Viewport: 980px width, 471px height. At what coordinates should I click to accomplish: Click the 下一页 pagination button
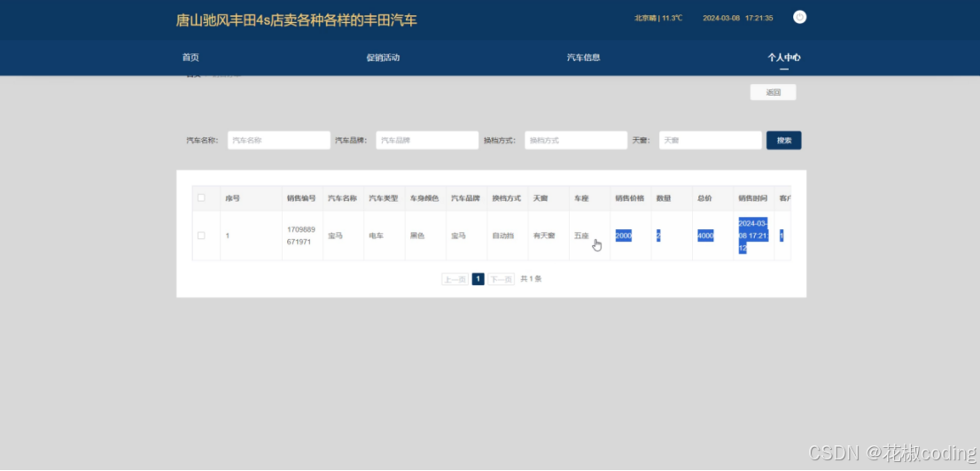click(502, 279)
